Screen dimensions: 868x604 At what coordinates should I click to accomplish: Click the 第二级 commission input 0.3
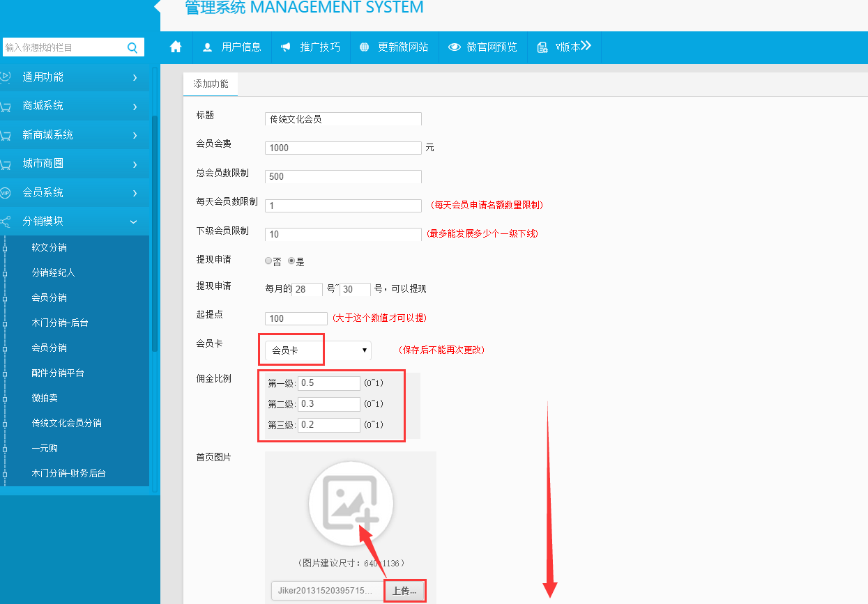(329, 404)
